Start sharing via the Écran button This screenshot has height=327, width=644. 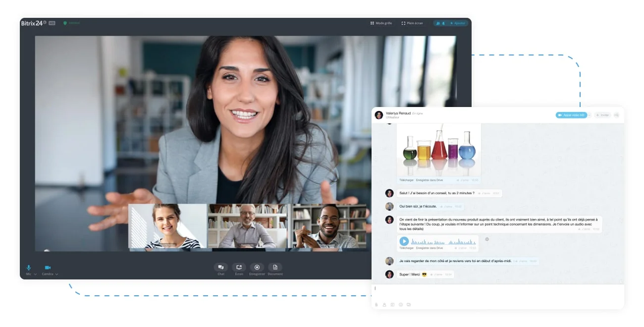point(239,269)
